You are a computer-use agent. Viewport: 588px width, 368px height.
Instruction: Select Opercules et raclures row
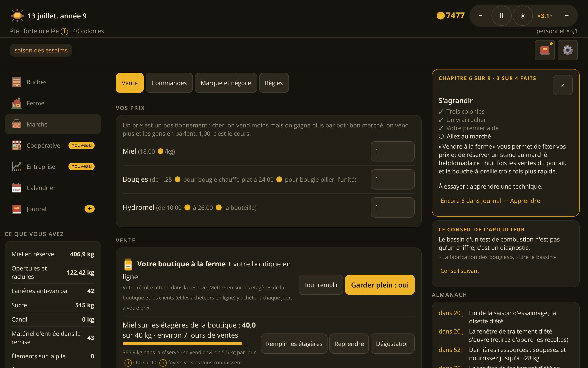(x=53, y=273)
